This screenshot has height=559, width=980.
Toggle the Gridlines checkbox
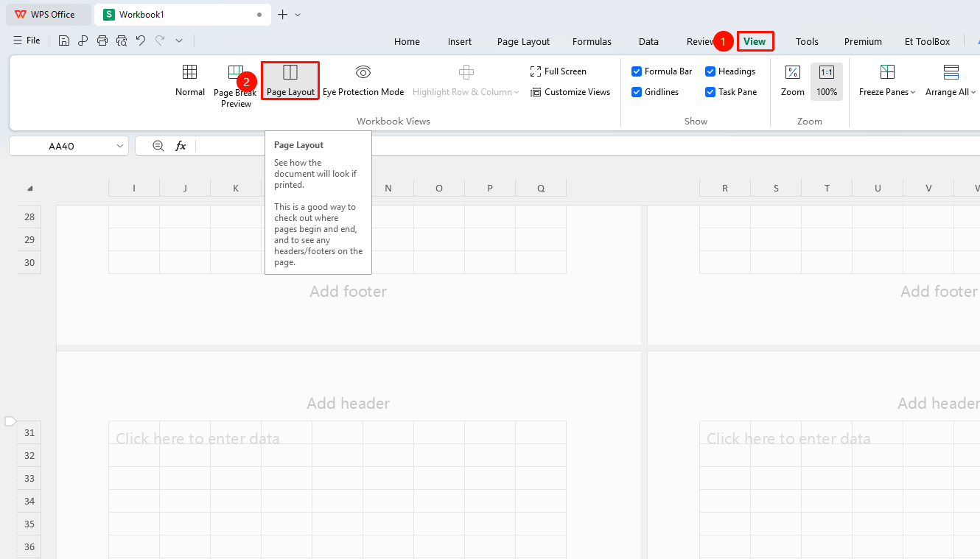[x=637, y=92]
